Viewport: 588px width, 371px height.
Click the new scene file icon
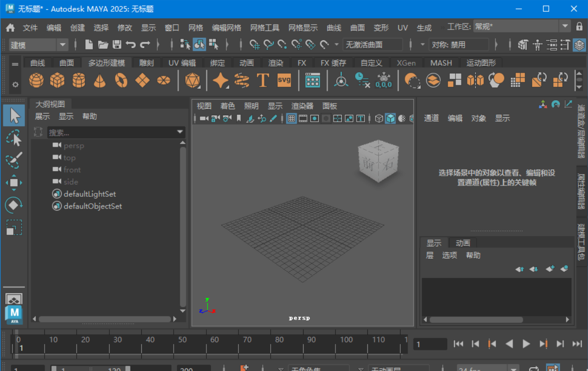[89, 45]
